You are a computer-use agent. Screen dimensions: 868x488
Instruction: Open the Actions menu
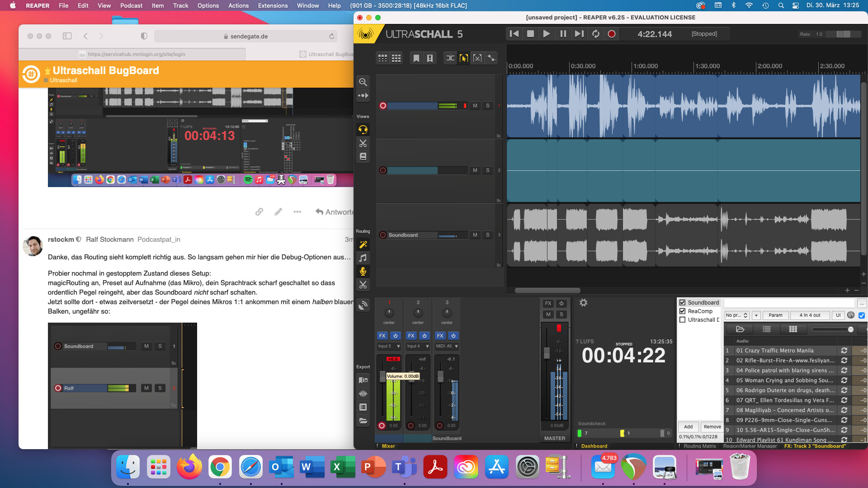pos(238,5)
